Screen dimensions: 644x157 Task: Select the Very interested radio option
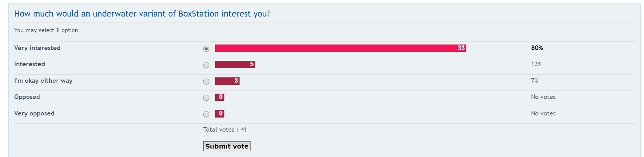(206, 49)
